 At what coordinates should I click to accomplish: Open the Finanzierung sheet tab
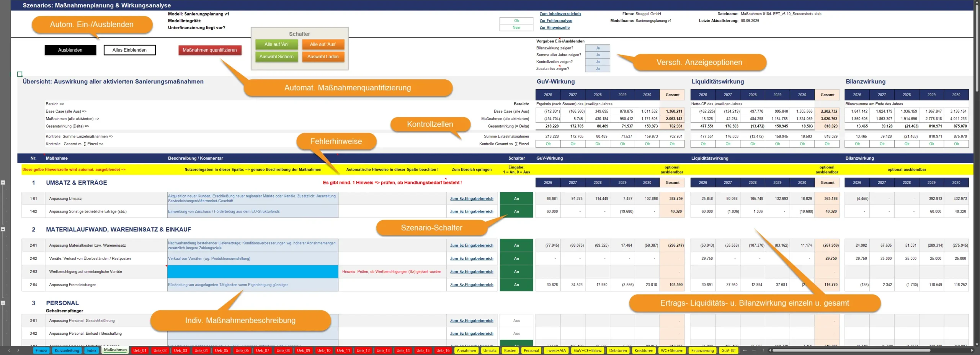click(702, 350)
